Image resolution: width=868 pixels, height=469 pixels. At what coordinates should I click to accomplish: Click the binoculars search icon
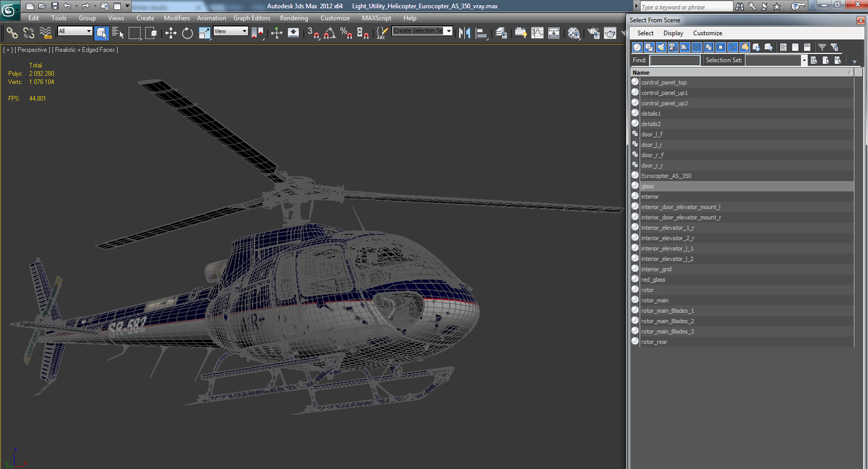point(740,6)
